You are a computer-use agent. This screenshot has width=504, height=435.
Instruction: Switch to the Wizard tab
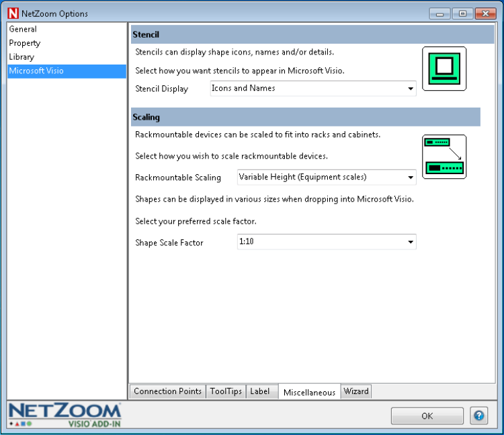[x=356, y=391]
